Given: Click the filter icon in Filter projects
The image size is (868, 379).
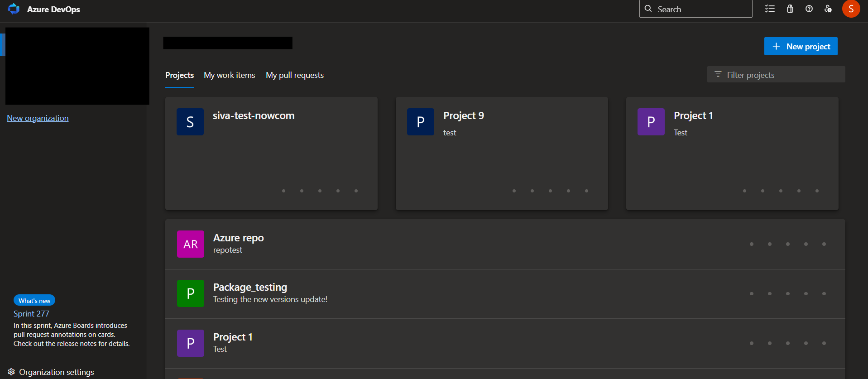Looking at the screenshot, I should 718,74.
